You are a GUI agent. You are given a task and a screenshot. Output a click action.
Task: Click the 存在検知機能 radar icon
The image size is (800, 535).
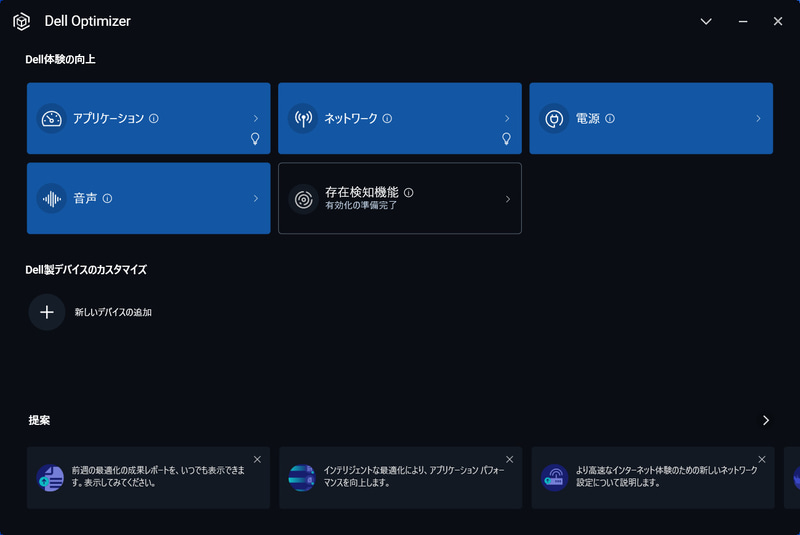[x=304, y=199]
